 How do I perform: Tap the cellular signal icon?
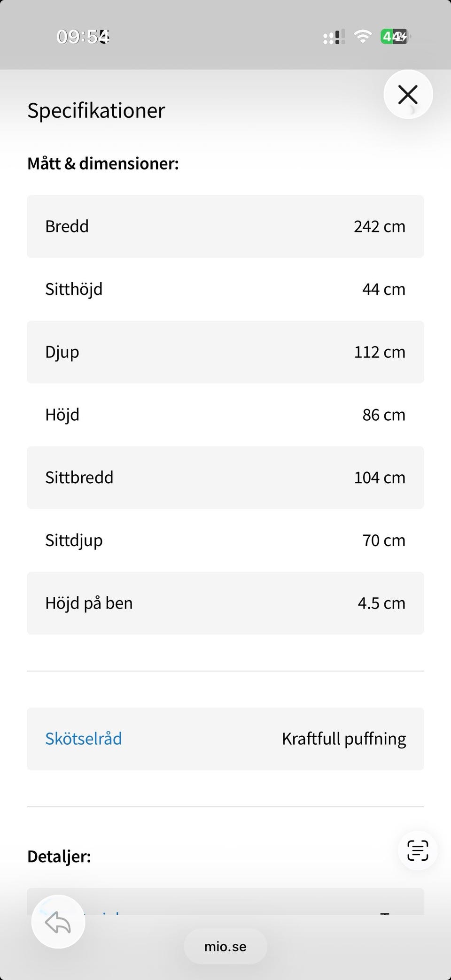[x=334, y=37]
